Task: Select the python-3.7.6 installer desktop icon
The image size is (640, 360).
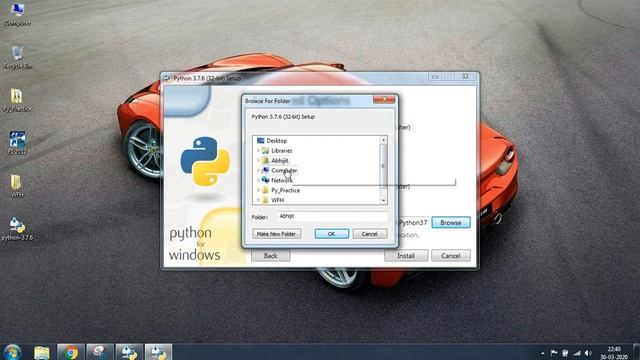Action: [x=17, y=229]
